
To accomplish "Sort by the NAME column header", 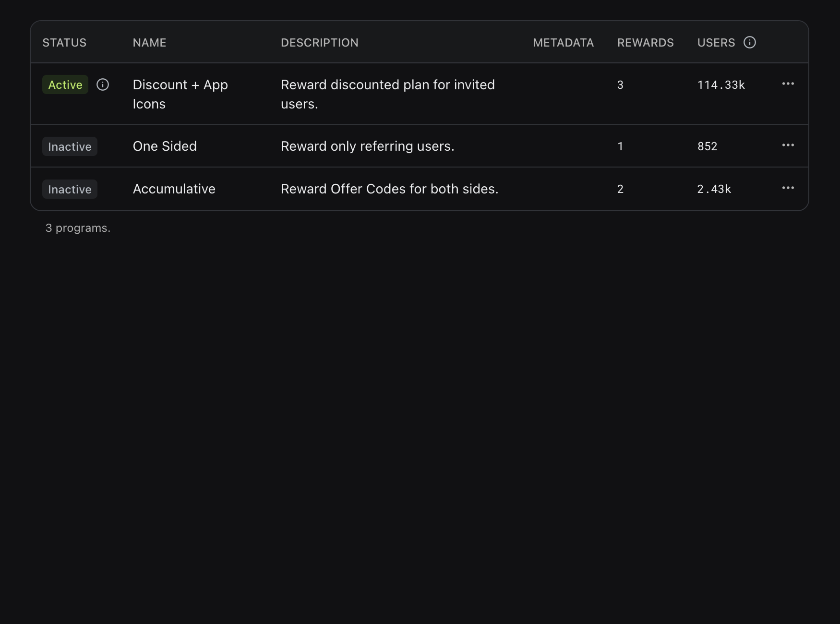I will click(x=149, y=42).
